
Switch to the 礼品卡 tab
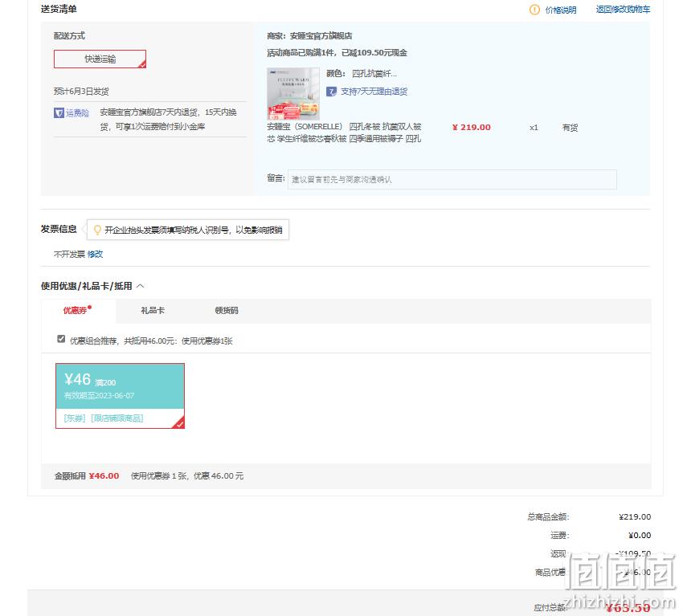[153, 310]
